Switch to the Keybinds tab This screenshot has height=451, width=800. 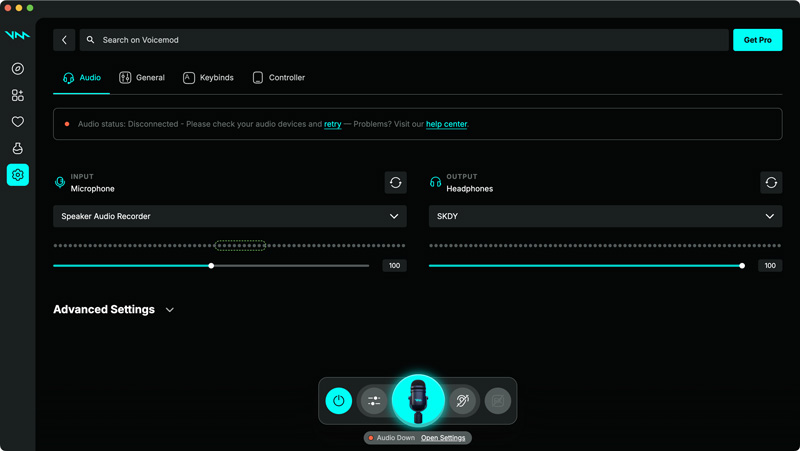tap(208, 78)
